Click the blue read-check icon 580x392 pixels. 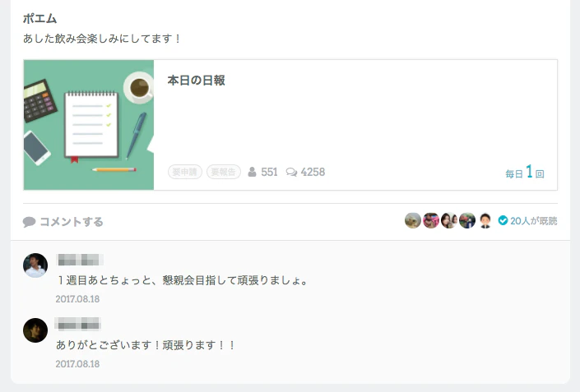coord(503,220)
